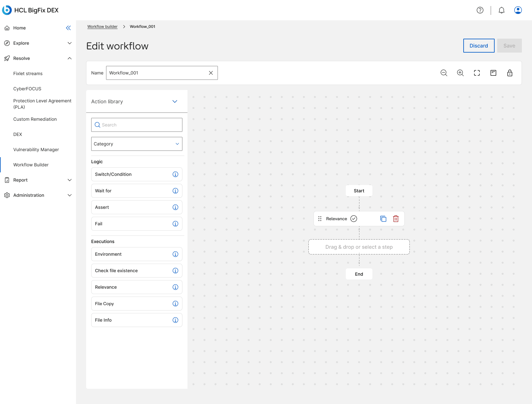Screen dimensions: 532x404
Task: Go to Home
Action: [20, 28]
